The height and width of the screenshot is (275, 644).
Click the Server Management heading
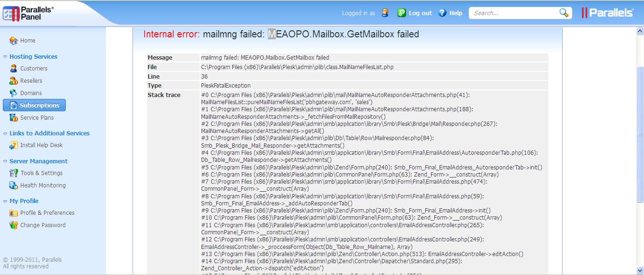tap(38, 161)
